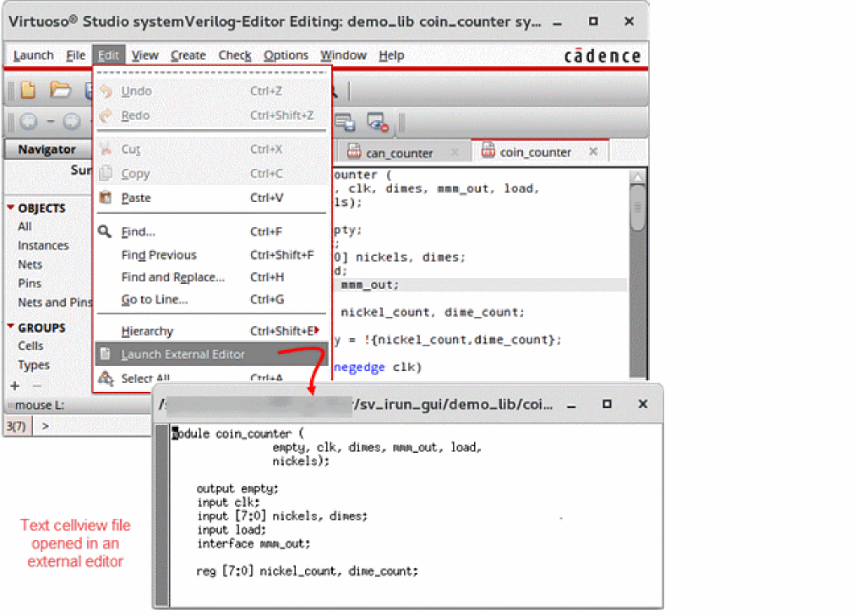This screenshot has height=616, width=856.
Task: Click the New file toolbar icon
Action: (28, 90)
